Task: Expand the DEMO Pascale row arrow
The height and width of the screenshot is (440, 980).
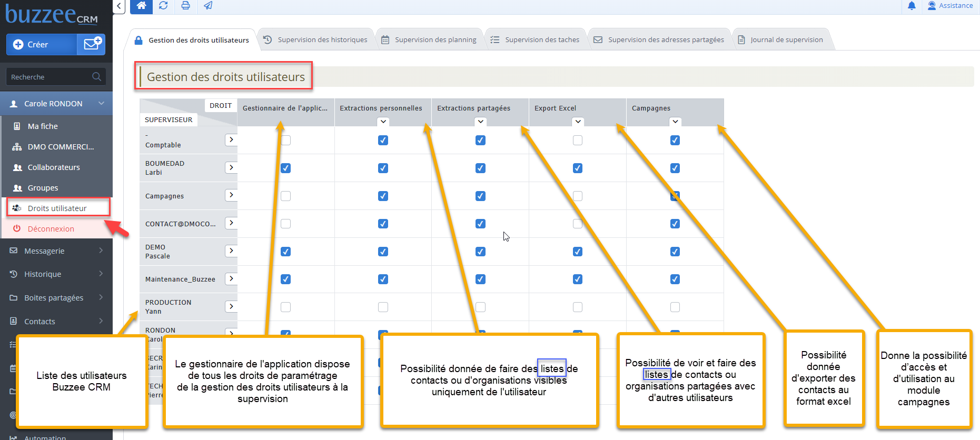Action: pyautogui.click(x=231, y=251)
